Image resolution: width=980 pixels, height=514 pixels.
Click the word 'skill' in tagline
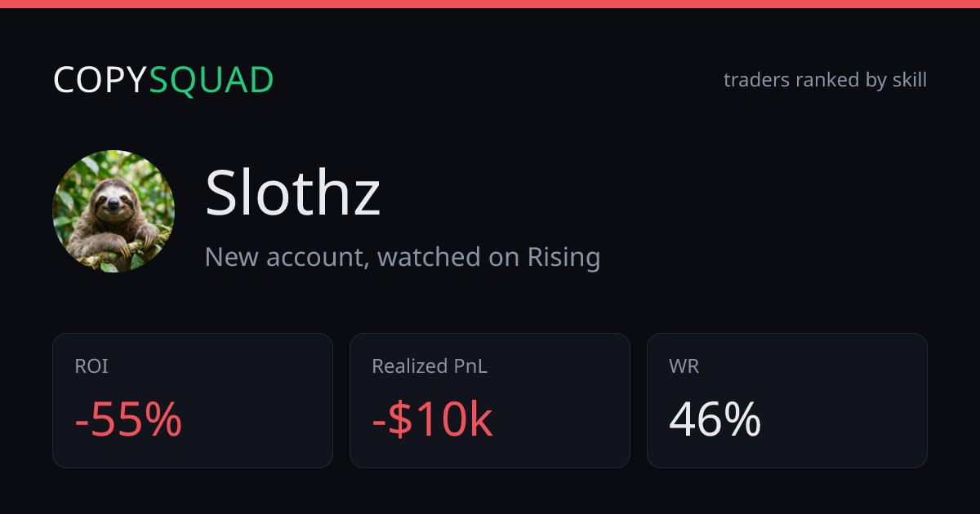[x=909, y=80]
